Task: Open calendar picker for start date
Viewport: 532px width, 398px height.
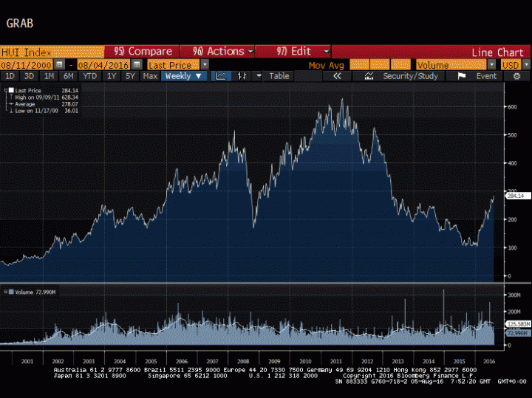Action: (60, 65)
